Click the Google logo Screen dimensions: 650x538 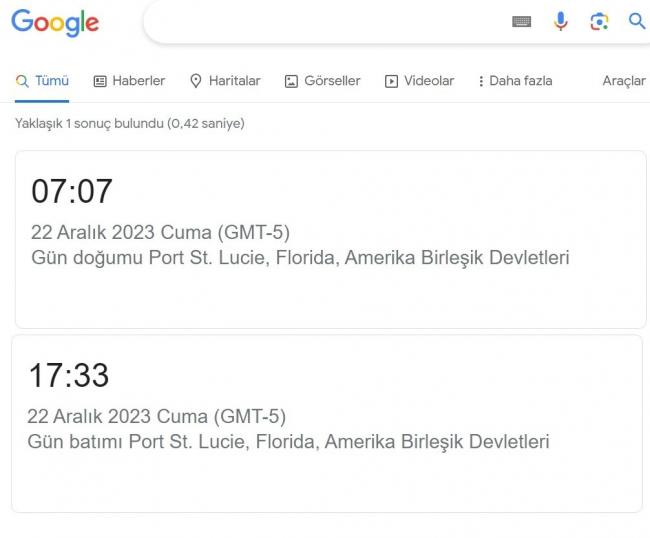click(x=55, y=23)
